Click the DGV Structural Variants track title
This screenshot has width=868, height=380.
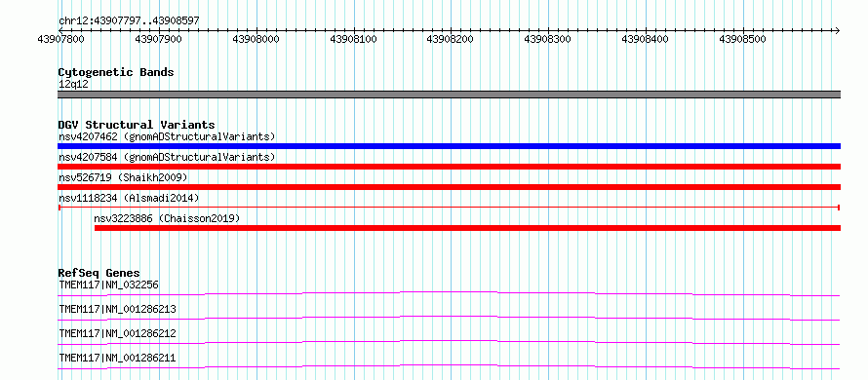tap(137, 125)
